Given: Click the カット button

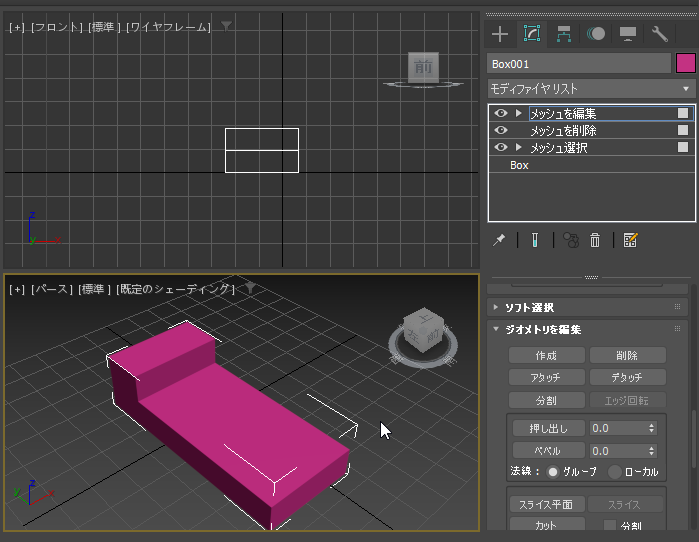Looking at the screenshot, I should [x=546, y=525].
